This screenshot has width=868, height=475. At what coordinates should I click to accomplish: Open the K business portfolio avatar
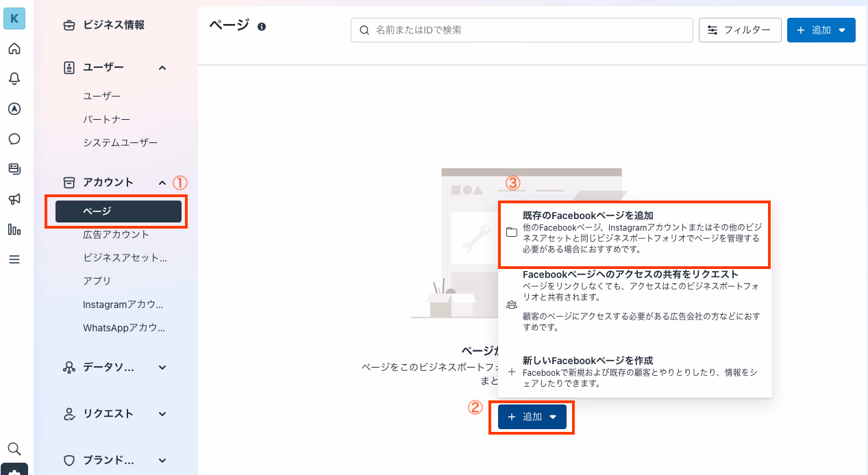tap(14, 18)
